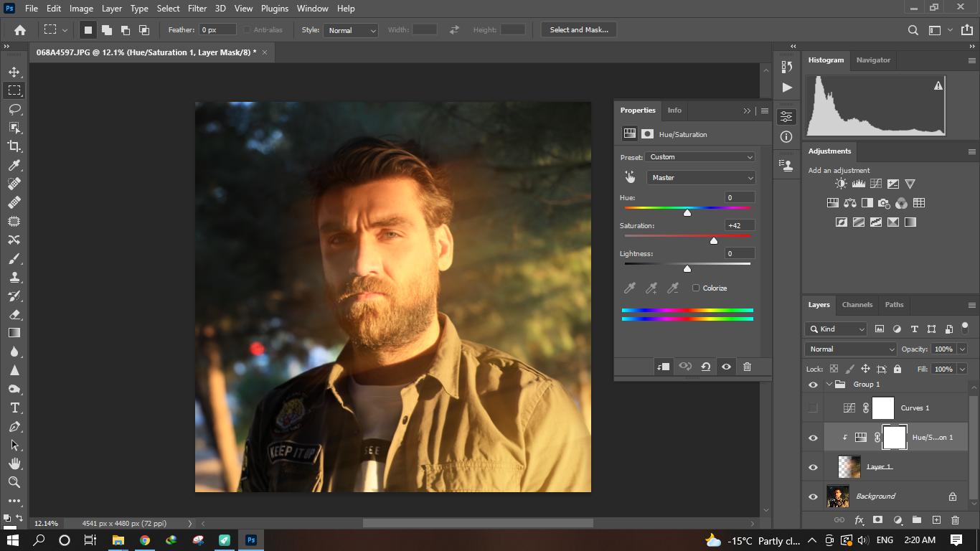Click the Search icon at top right
The width and height of the screenshot is (980, 551).
913,30
